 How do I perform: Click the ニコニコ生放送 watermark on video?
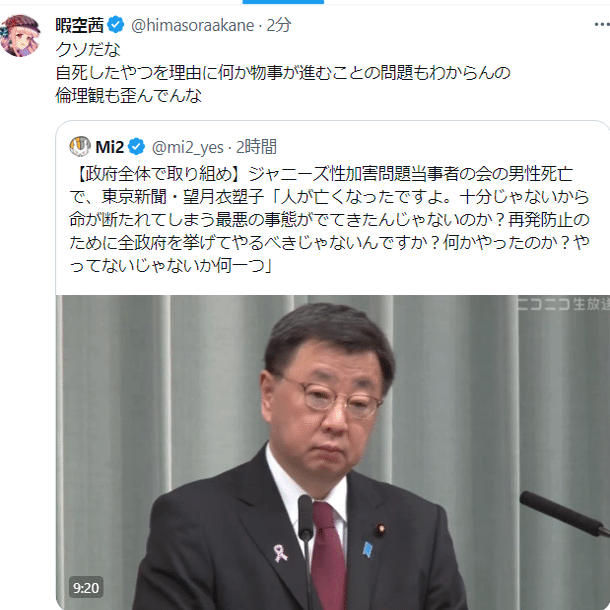(x=563, y=304)
